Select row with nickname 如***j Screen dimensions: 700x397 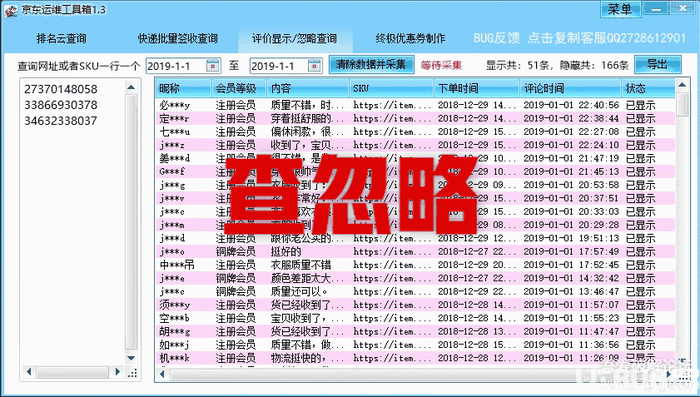[x=416, y=345]
